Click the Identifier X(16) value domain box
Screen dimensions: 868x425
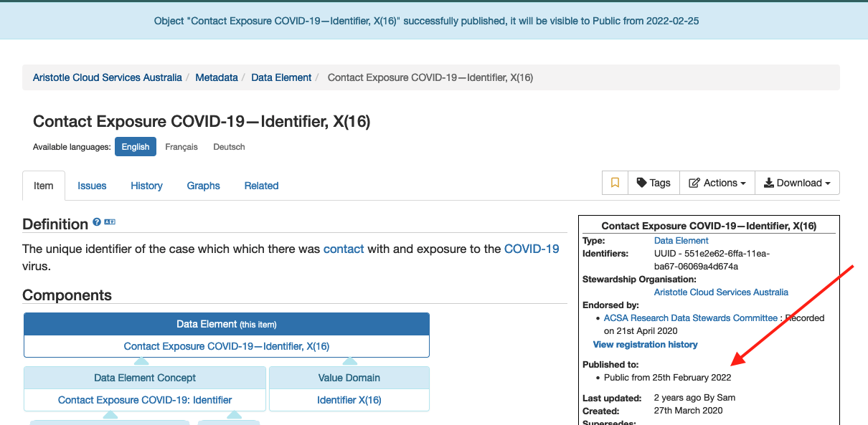click(x=349, y=400)
